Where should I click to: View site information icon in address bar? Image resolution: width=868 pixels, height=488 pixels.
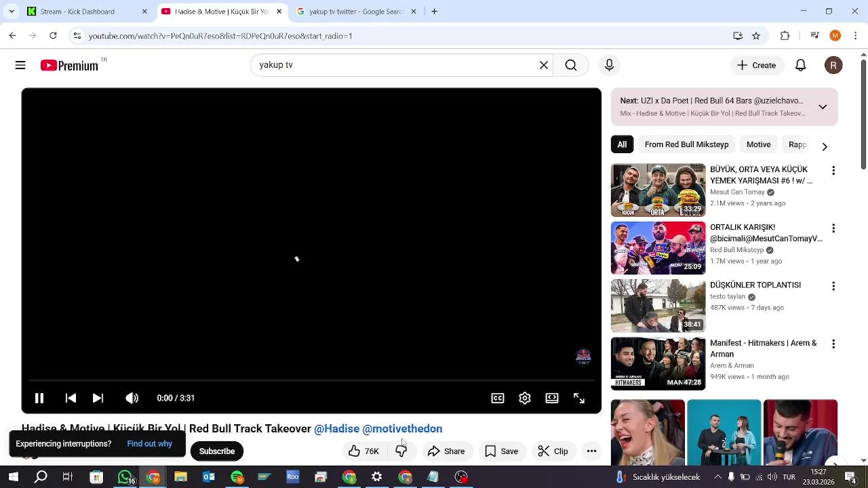click(77, 36)
